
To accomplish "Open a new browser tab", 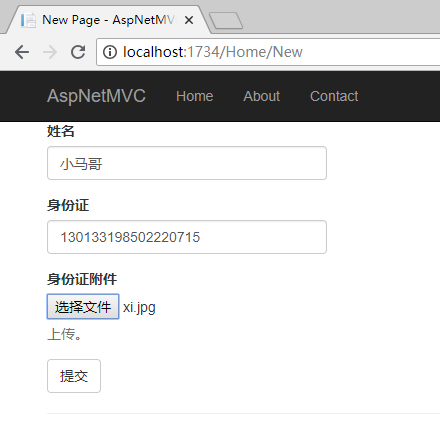I will (x=226, y=21).
